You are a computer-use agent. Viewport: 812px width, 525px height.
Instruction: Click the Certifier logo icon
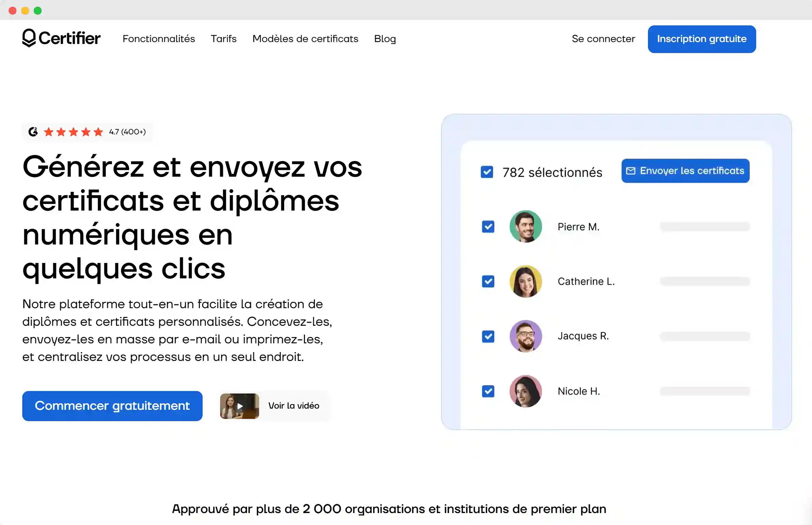coord(29,39)
